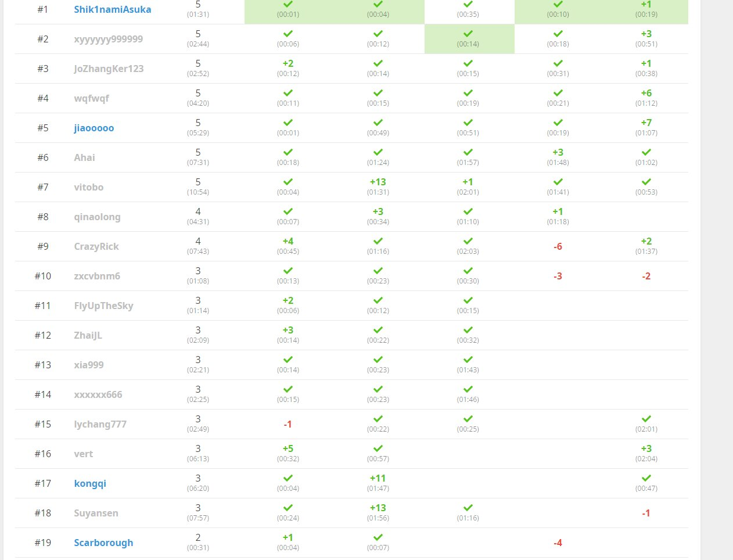Click jiaooooo's checkmark above 00:49
Screen dimensions: 733x560
point(378,123)
